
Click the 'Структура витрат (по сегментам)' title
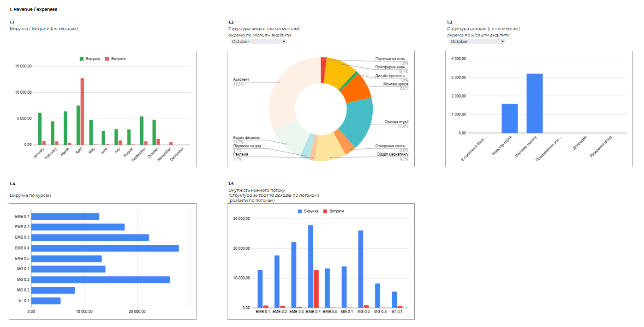264,29
